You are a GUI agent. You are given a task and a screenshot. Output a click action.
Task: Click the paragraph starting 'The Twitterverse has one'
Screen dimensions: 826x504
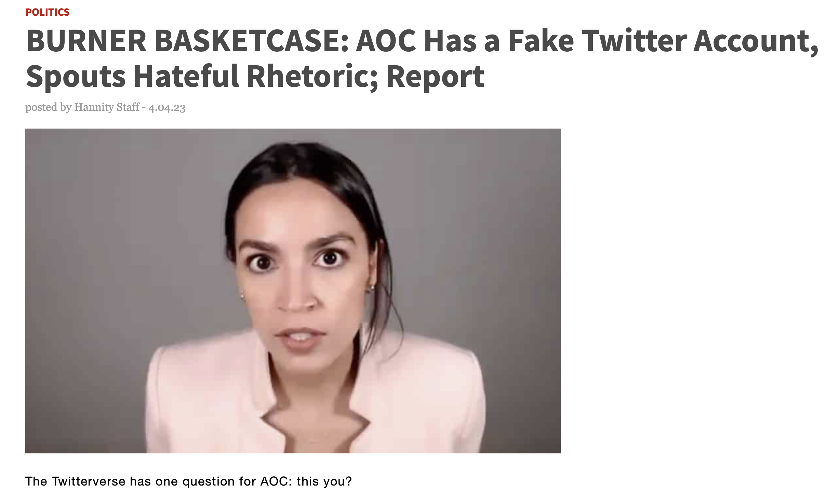pyautogui.click(x=189, y=481)
